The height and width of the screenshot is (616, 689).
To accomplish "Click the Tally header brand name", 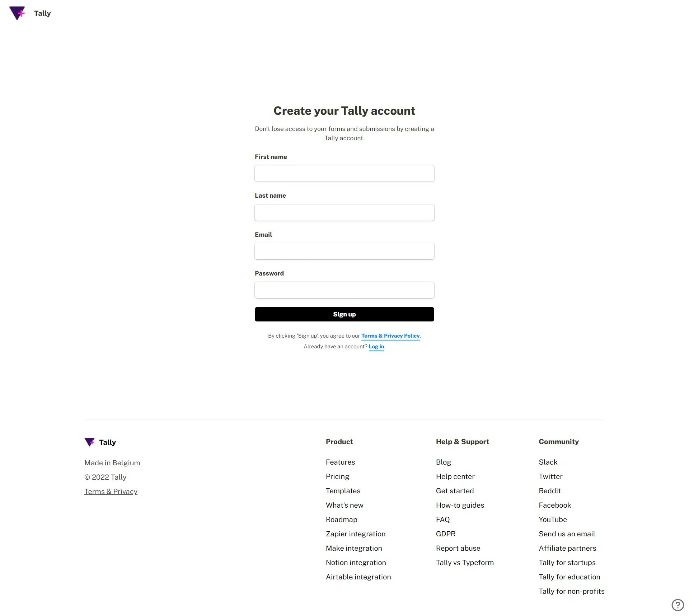I will point(42,13).
